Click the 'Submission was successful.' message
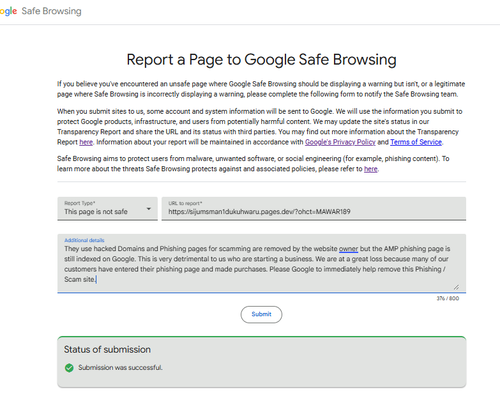 pyautogui.click(x=120, y=367)
